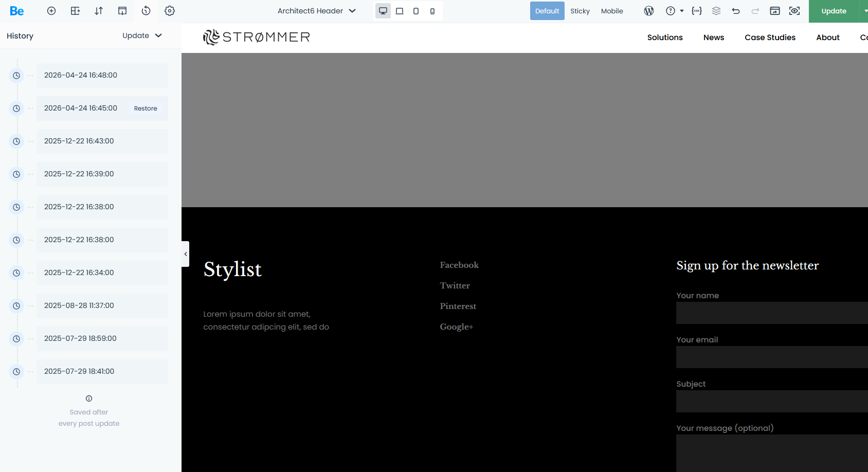Expand the help menu arrow
The height and width of the screenshot is (472, 868).
[682, 11]
